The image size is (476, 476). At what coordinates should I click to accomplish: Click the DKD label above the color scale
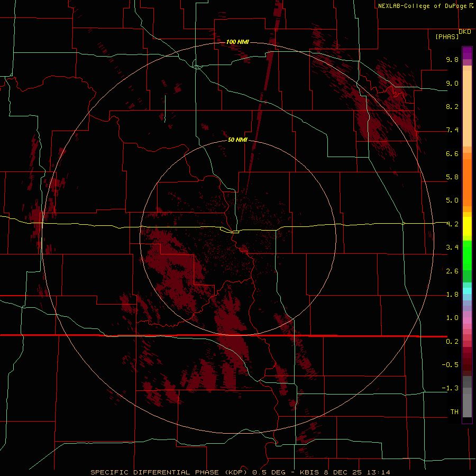pyautogui.click(x=465, y=32)
